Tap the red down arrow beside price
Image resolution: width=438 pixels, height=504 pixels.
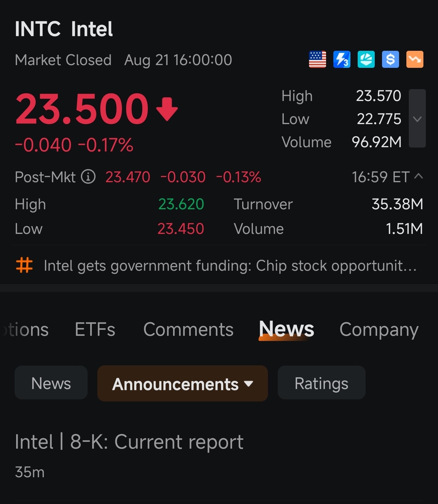(167, 109)
